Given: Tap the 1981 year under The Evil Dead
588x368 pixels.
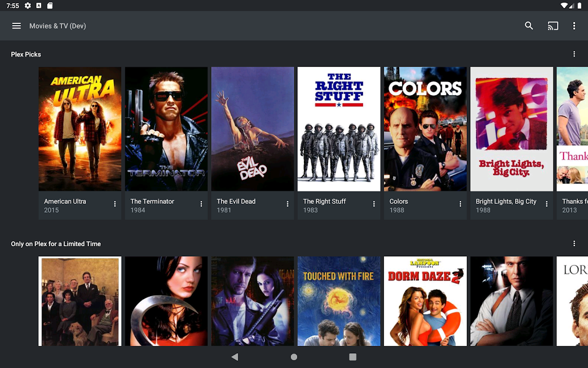Looking at the screenshot, I should click(x=224, y=211).
